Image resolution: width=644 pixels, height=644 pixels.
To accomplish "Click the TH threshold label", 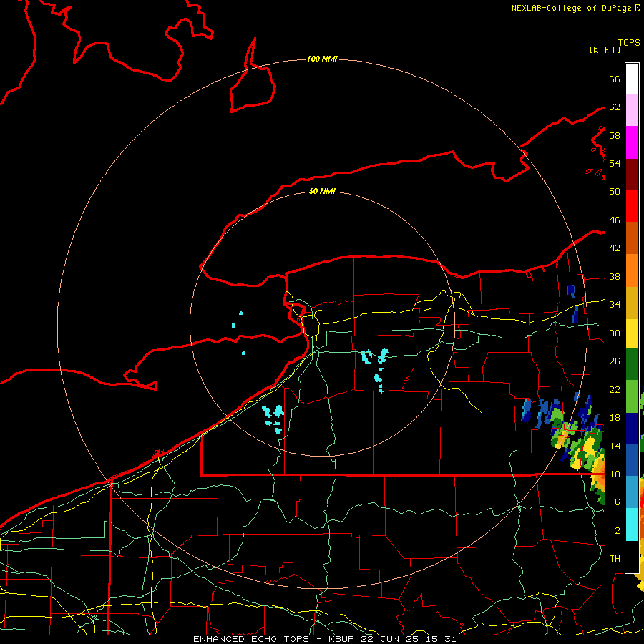I will click(x=615, y=559).
